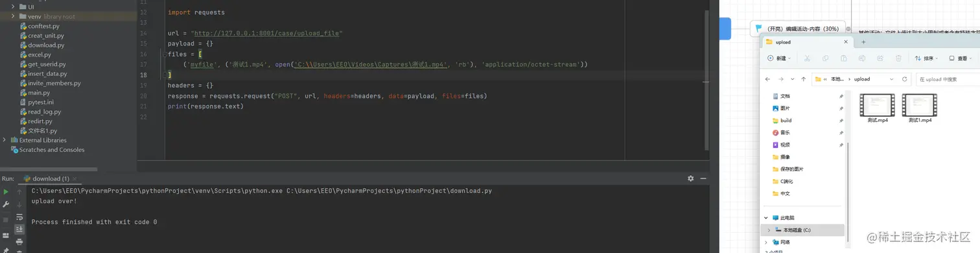Click 'Process finished with exit code 0' text
Image resolution: width=980 pixels, height=253 pixels.
pyautogui.click(x=94, y=222)
